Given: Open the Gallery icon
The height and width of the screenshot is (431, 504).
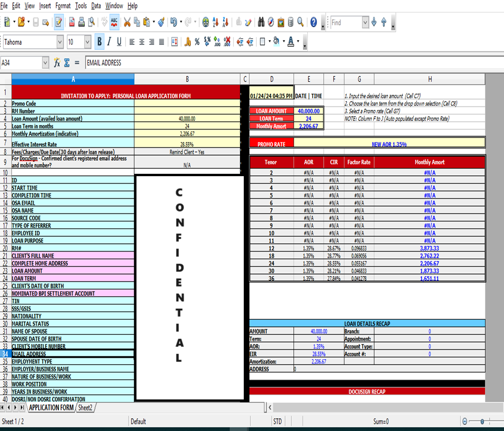Looking at the screenshot, I should [280, 22].
